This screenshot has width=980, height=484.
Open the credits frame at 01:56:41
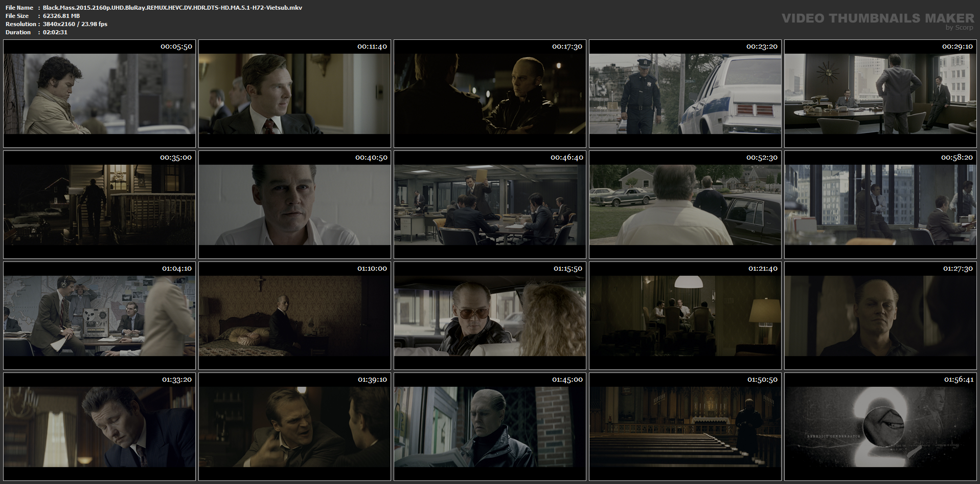point(880,427)
